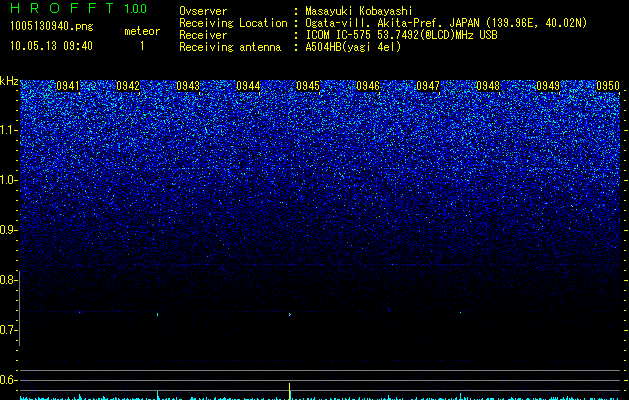Click the Ogata-vill. Akita-Pref. JAPAN location text

[x=446, y=23]
